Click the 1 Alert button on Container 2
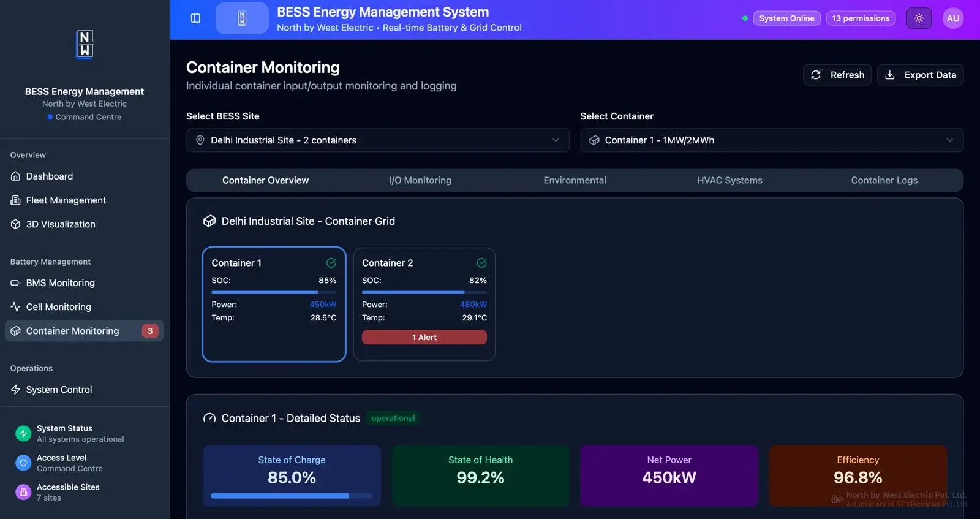This screenshot has width=980, height=519. click(x=424, y=338)
